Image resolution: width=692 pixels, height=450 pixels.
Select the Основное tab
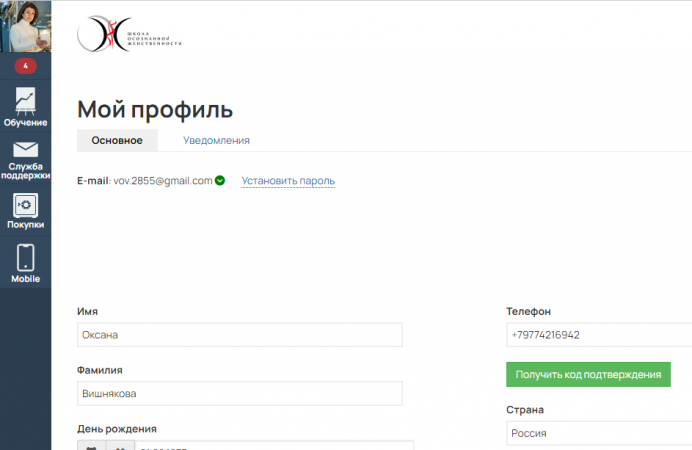coord(117,140)
